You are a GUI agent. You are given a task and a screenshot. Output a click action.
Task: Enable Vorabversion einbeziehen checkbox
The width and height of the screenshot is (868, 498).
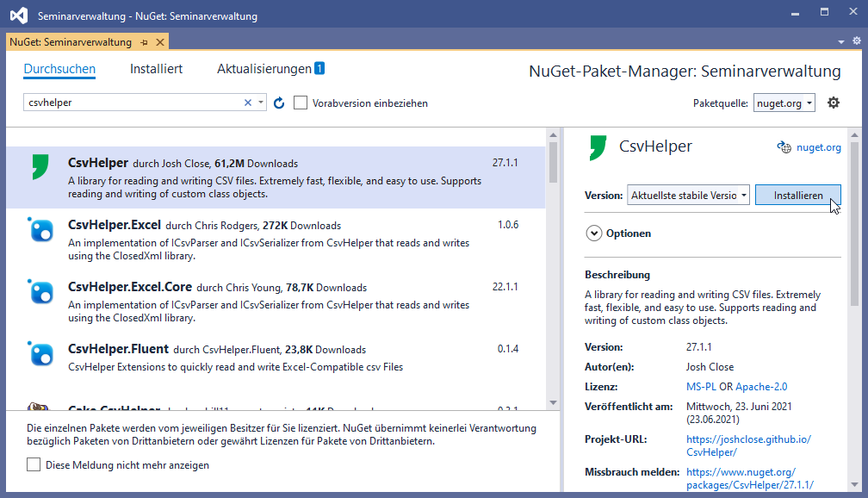301,103
